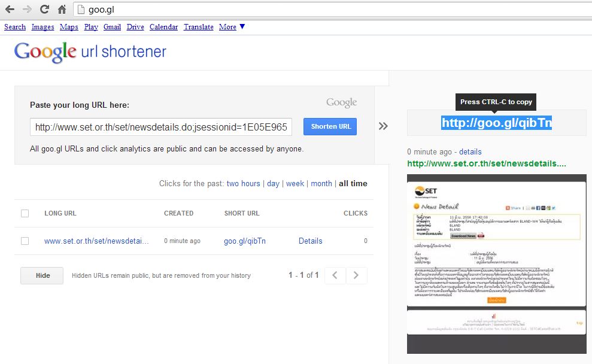Viewport: 592px width, 364px height.
Task: Open Details for the goo.gl/qibTn row
Action: (310, 241)
